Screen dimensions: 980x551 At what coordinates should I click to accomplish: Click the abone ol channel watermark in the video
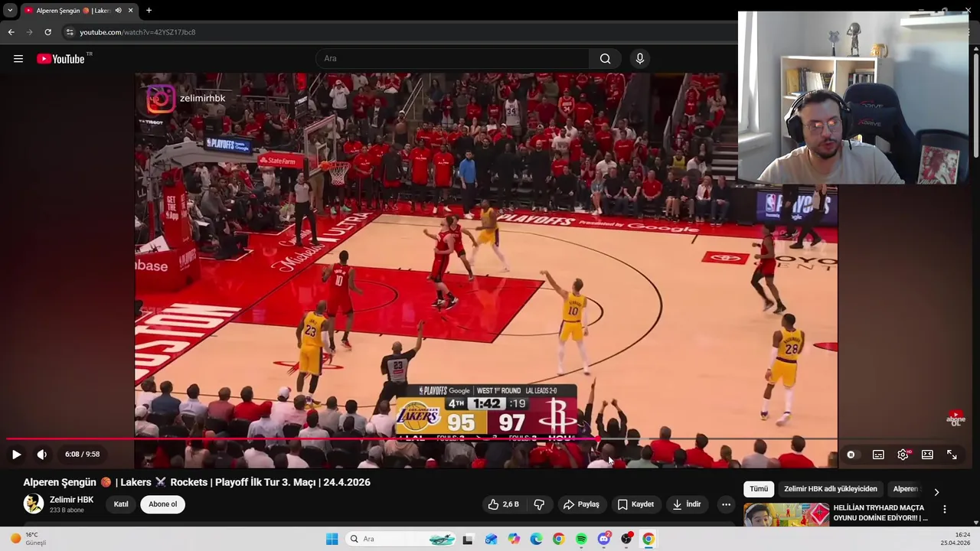[955, 419]
